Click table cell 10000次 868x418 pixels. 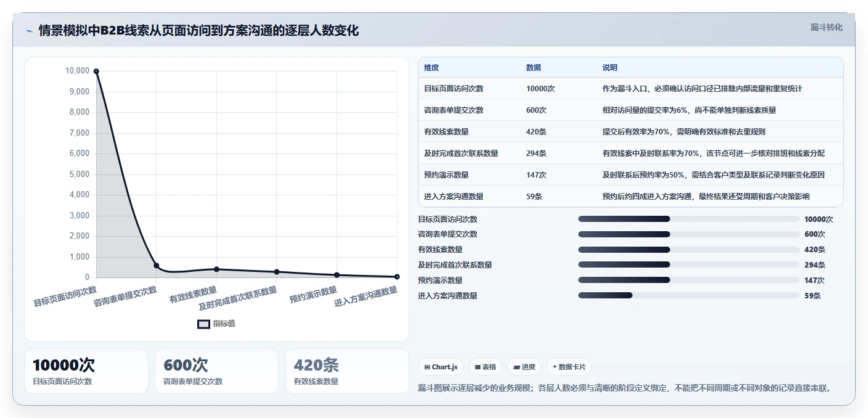(x=541, y=89)
